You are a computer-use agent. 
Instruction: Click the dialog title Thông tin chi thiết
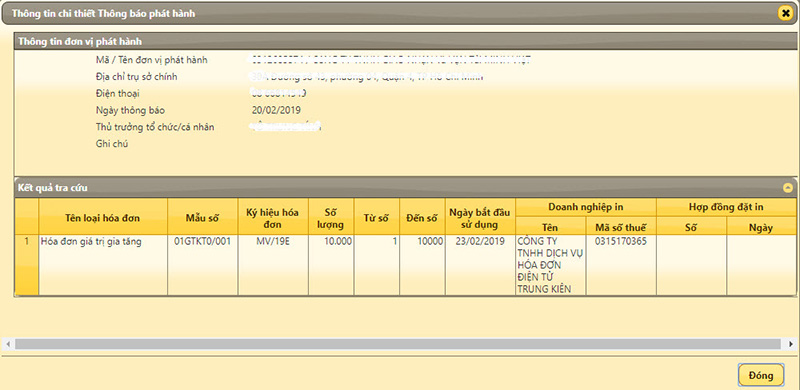104,14
